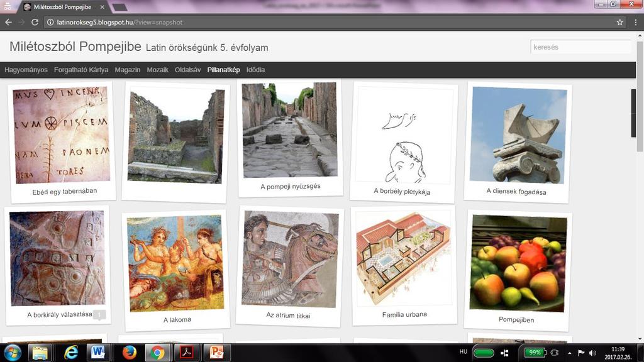The image size is (644, 362).
Task: Switch to Hagyományos view
Action: [26, 70]
